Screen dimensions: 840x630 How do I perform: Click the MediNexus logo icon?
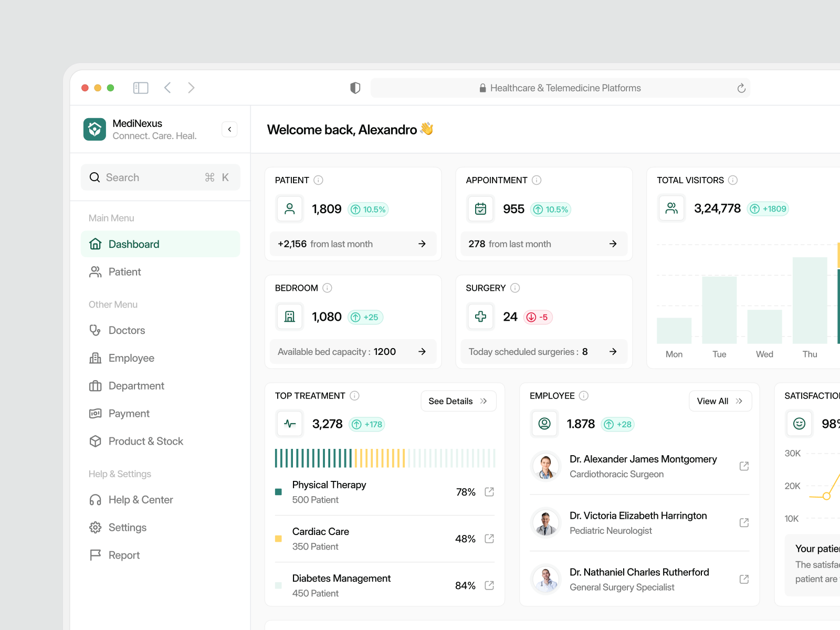point(94,129)
